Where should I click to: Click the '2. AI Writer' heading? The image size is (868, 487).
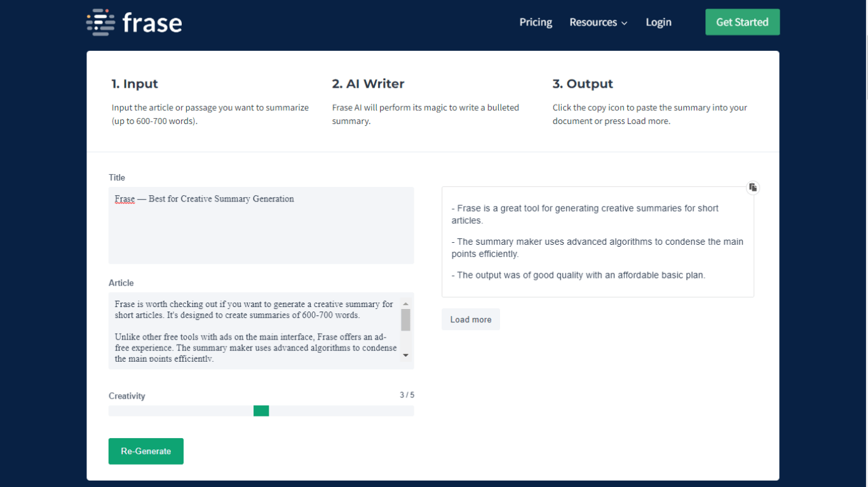click(x=368, y=84)
